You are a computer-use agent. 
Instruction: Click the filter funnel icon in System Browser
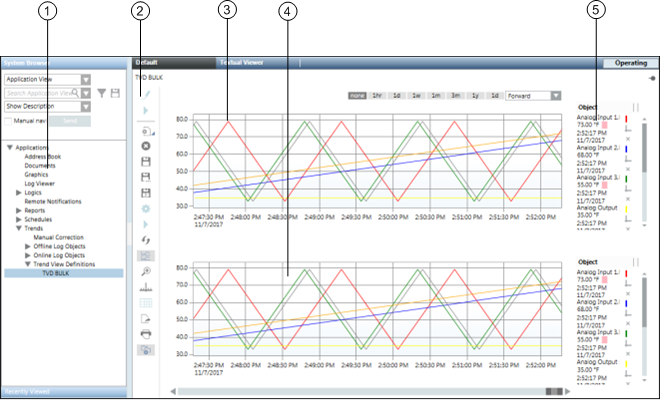102,93
